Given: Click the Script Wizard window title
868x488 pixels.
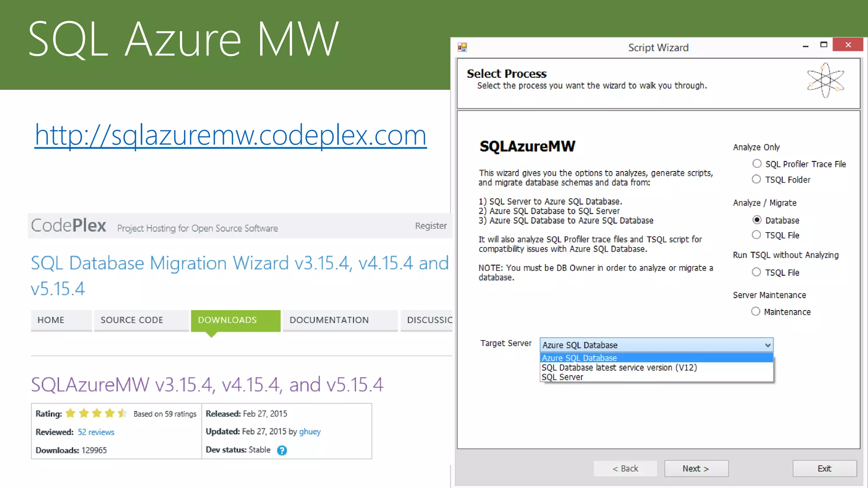Looking at the screenshot, I should point(658,47).
